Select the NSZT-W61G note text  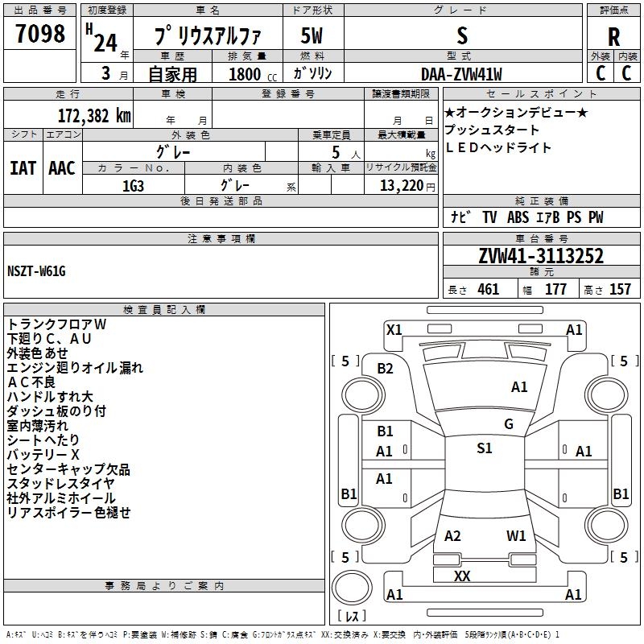pyautogui.click(x=37, y=271)
